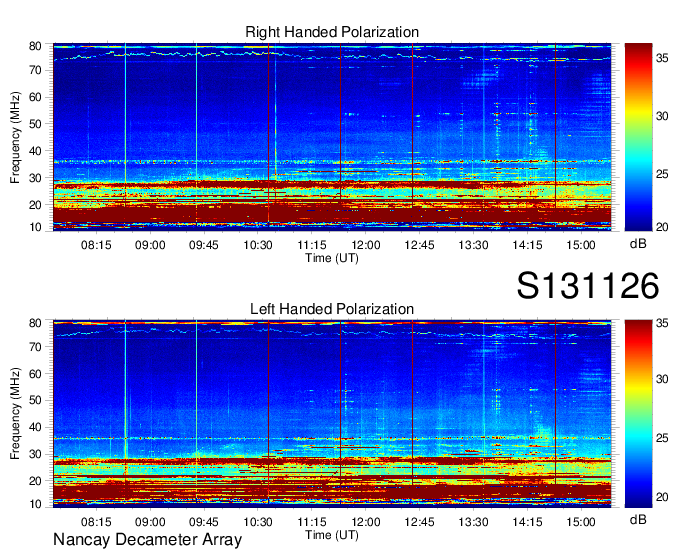
Task: Click 40 MHz frequency tick on Left Handed plot
Action: [35, 427]
